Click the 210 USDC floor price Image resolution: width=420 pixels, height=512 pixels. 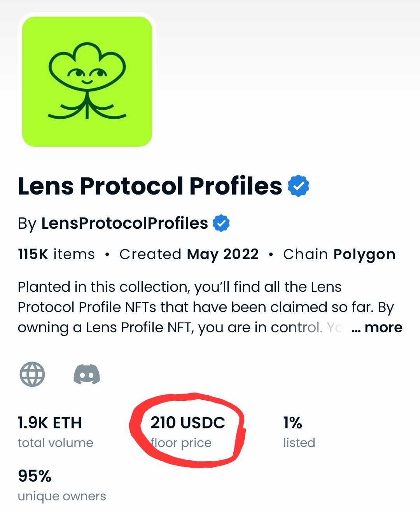188,423
